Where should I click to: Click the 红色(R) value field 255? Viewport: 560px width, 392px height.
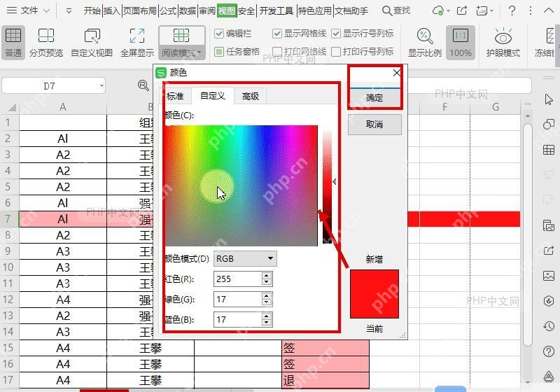[238, 279]
